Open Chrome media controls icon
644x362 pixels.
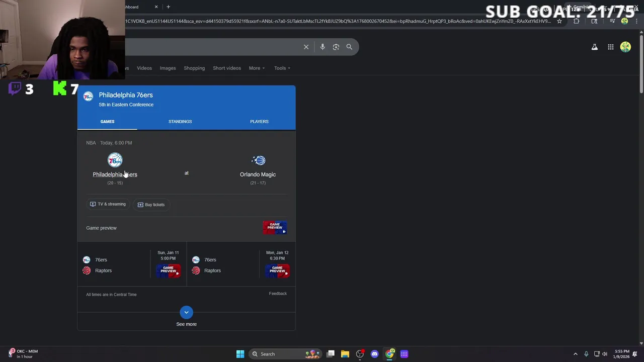click(612, 21)
